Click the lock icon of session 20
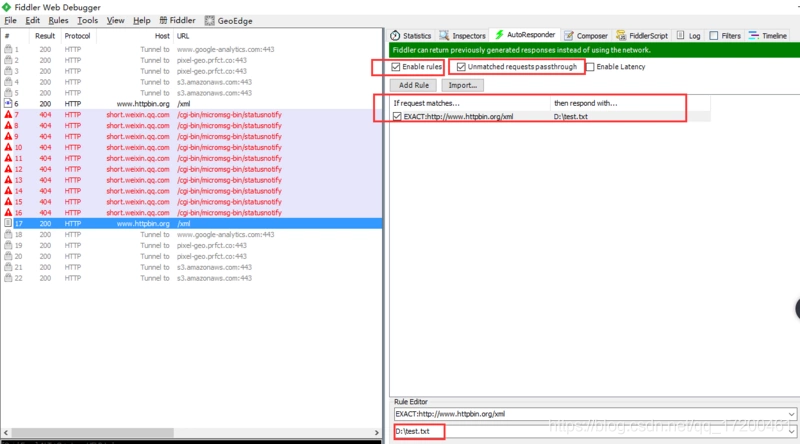Screen dimensions: 800x444 tap(8, 256)
